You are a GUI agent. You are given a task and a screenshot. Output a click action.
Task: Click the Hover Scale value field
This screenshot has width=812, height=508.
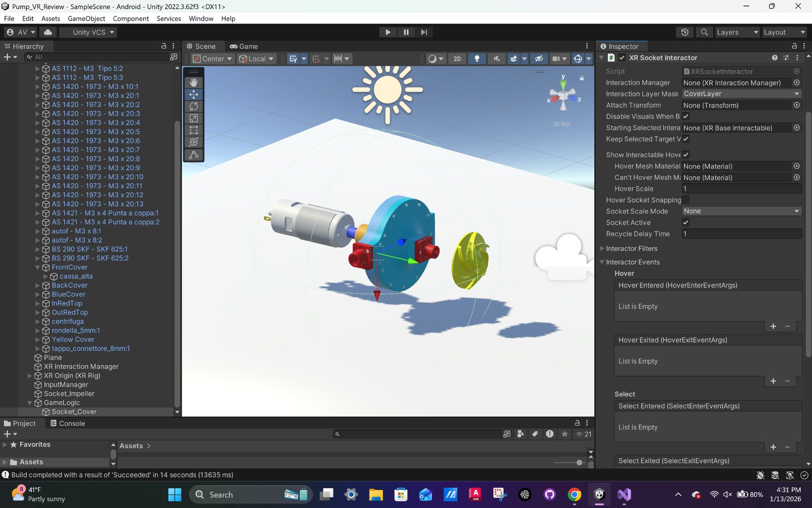741,188
